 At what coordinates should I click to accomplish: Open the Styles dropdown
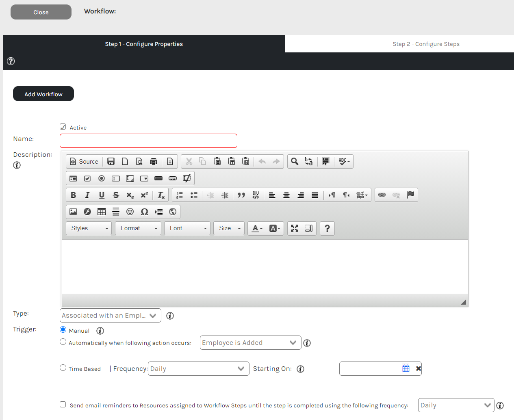click(x=89, y=228)
